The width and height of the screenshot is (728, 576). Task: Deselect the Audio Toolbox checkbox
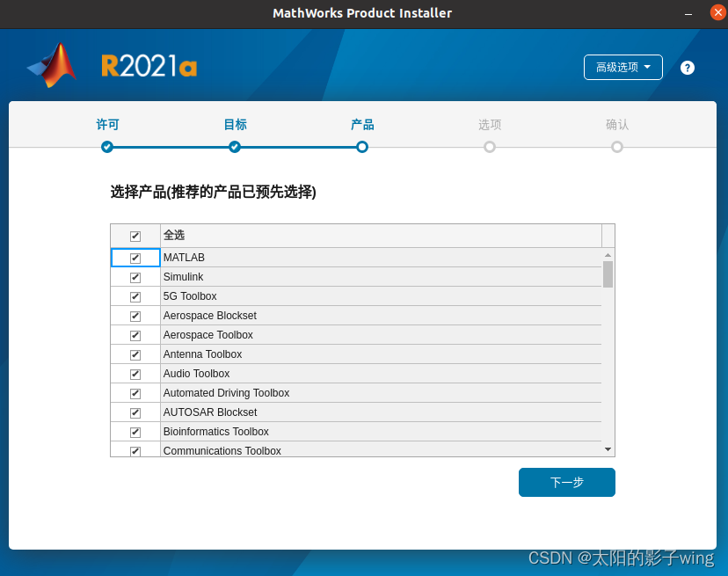coord(135,374)
